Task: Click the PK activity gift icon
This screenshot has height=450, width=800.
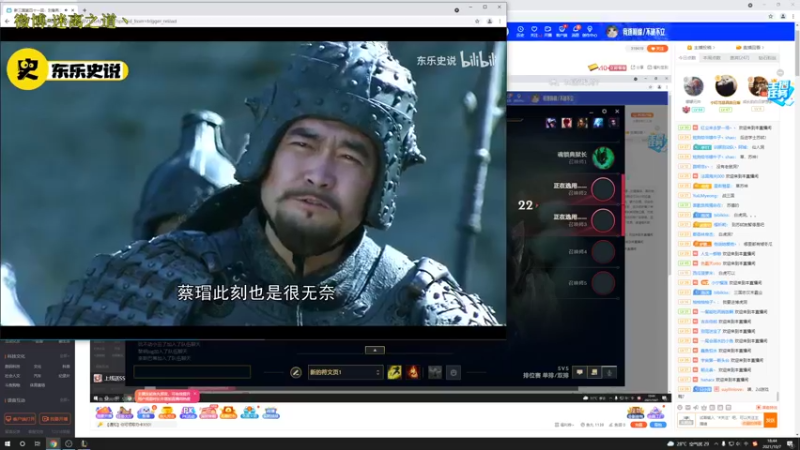Action: pyautogui.click(x=188, y=412)
